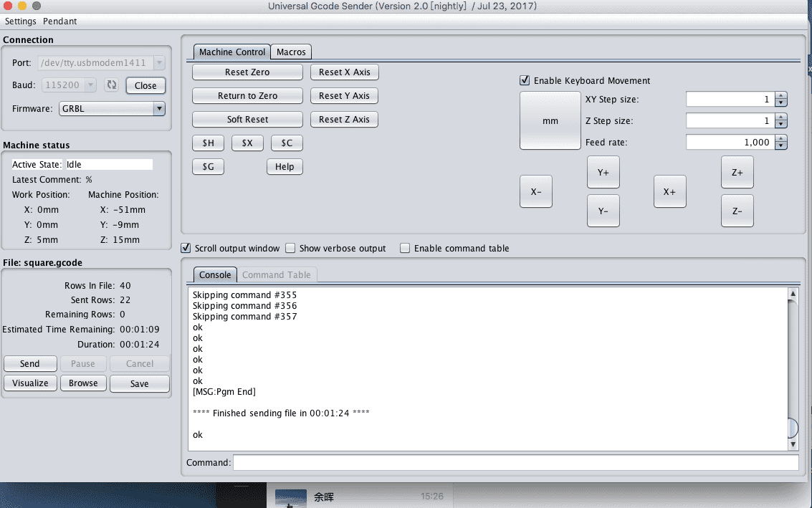
Task: Decrease XY Step size with down arrow
Action: point(781,102)
